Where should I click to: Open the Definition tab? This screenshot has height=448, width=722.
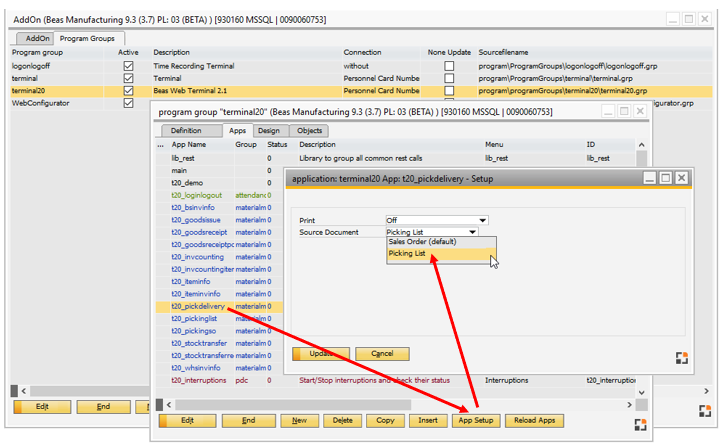186,131
